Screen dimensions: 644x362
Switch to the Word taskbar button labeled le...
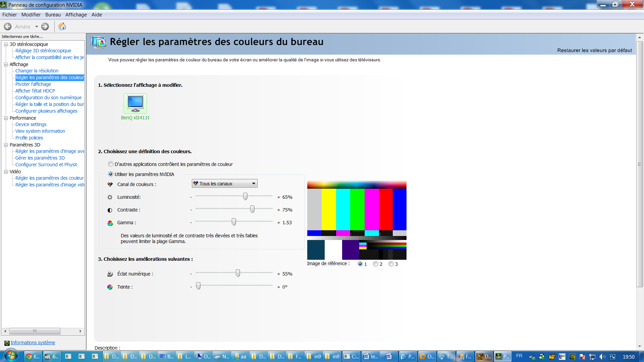point(371,356)
